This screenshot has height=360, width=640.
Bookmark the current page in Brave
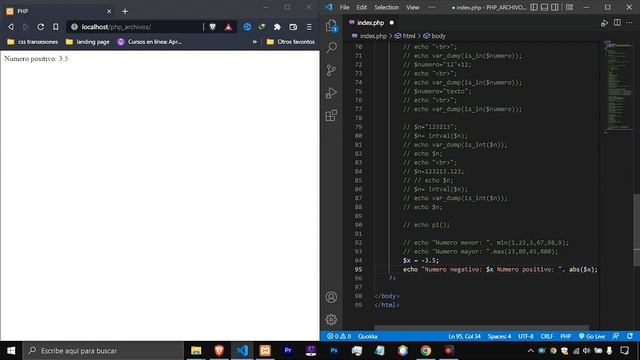point(56,27)
